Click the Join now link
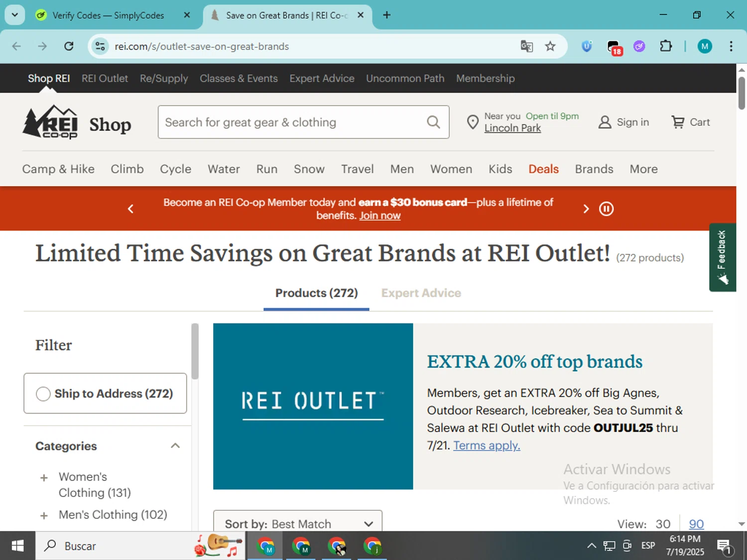 (380, 216)
